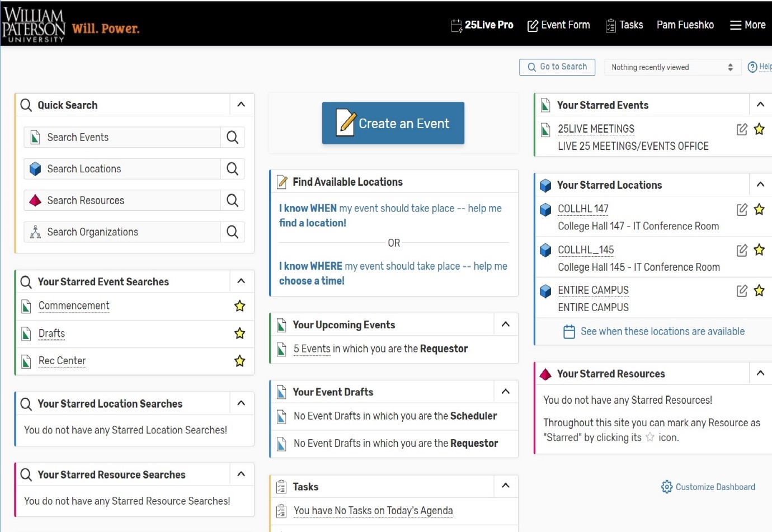
Task: Click the clipboard icon beside Today's Agenda tasks
Action: (x=281, y=511)
